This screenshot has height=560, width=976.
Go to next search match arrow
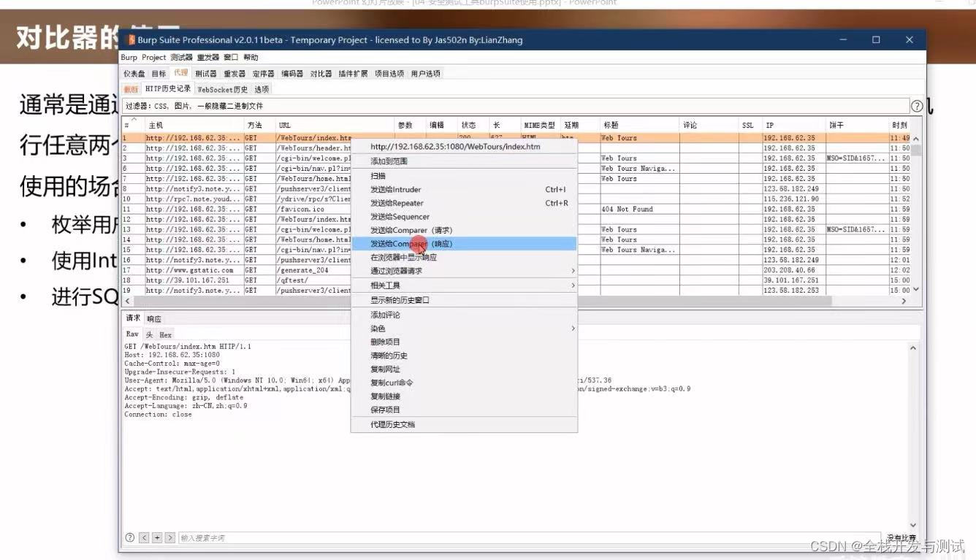(170, 537)
